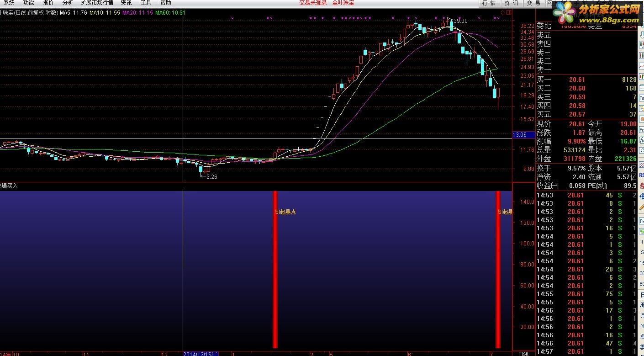Click the 最低 value 16.87
This screenshot has width=644, height=356.
point(628,141)
